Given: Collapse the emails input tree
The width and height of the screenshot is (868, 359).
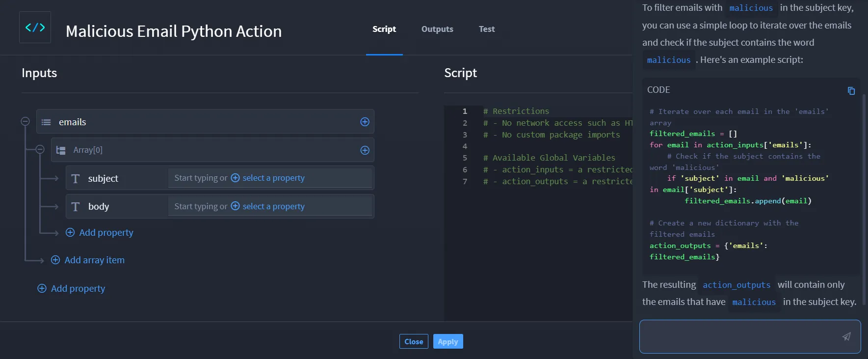Looking at the screenshot, I should pyautogui.click(x=26, y=121).
